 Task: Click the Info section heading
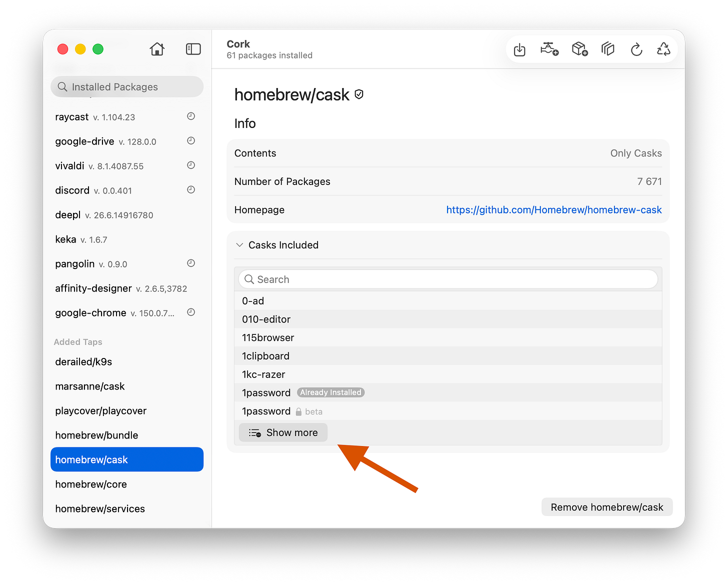click(245, 123)
